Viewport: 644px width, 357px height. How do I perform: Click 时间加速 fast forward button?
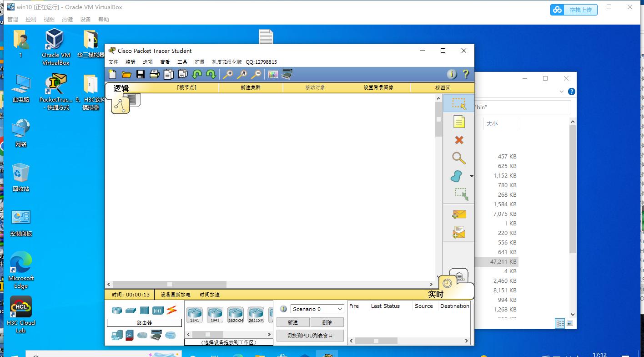click(210, 295)
